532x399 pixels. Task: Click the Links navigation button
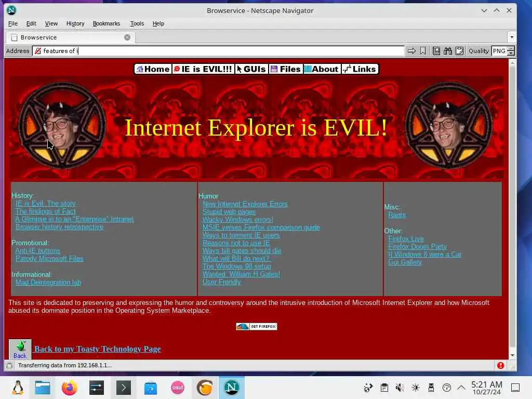(360, 69)
